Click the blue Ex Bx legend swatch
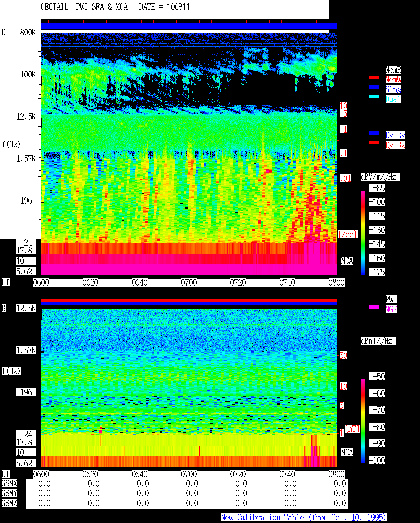Viewport: 420px width, 523px height. [374, 133]
